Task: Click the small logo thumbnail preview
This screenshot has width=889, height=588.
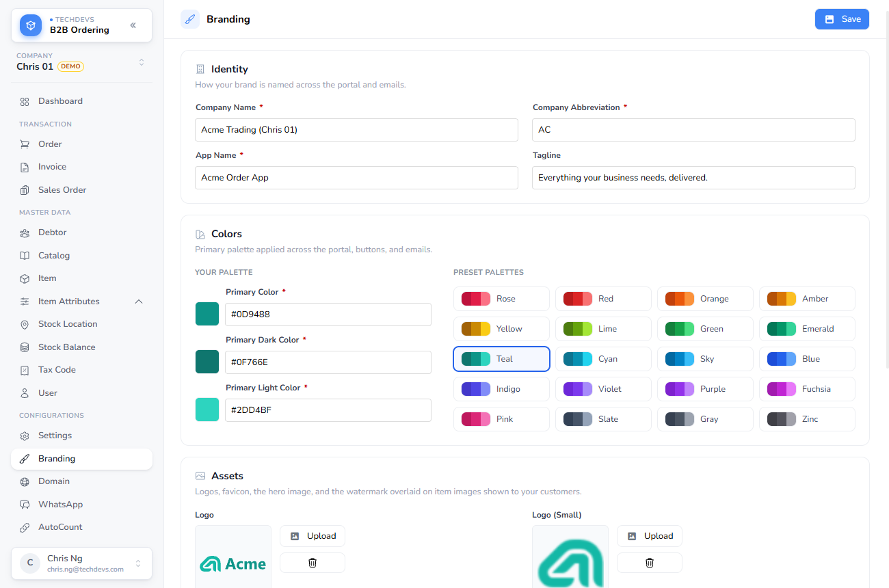Action: pos(570,557)
